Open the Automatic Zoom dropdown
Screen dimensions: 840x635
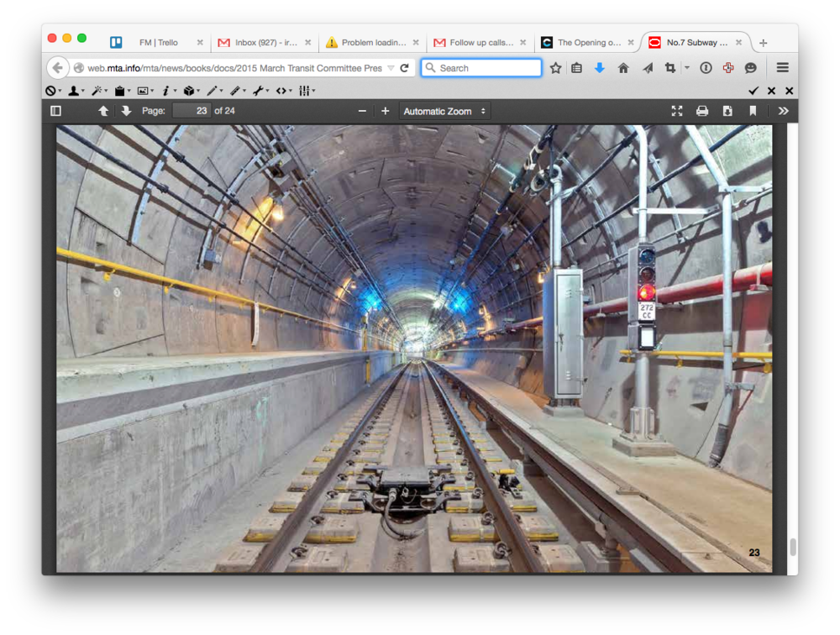click(444, 110)
